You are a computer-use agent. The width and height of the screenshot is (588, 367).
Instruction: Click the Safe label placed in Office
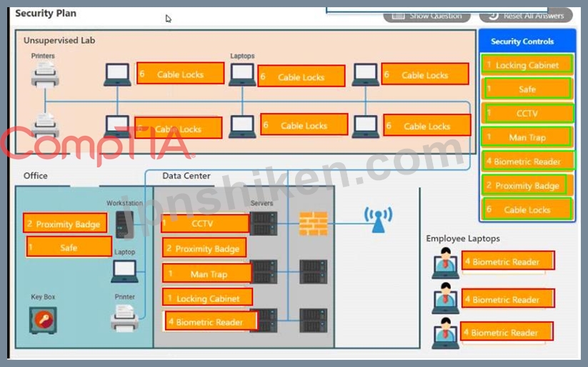coord(69,248)
